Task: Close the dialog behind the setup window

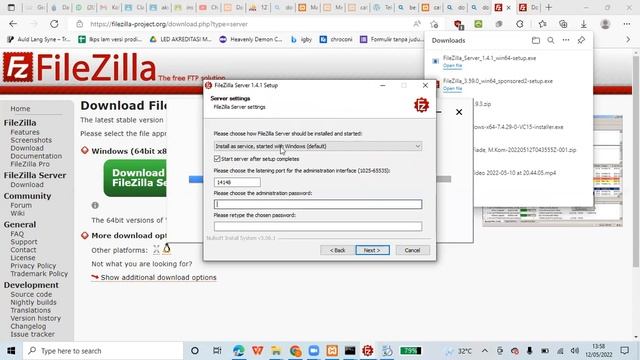Action: coord(459,112)
